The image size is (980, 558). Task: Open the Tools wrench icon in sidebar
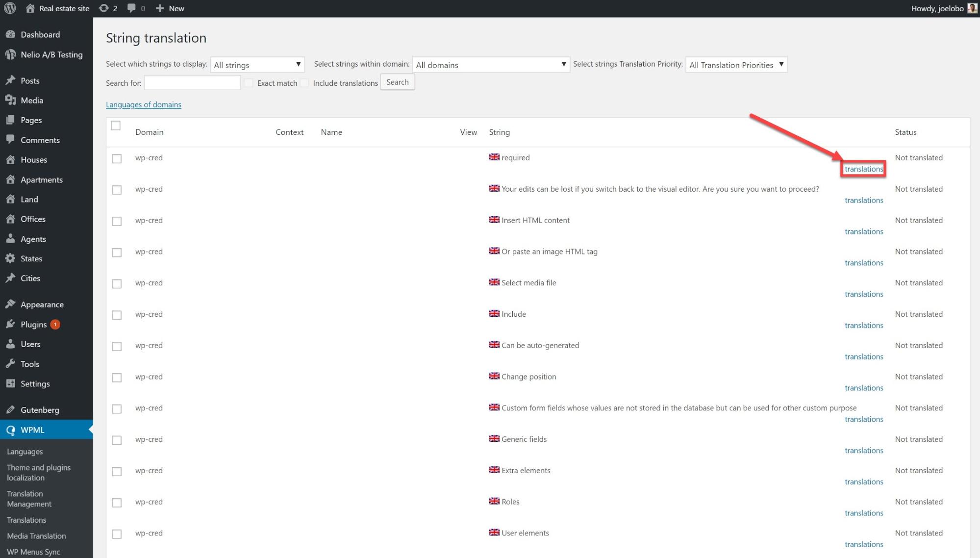(x=10, y=364)
